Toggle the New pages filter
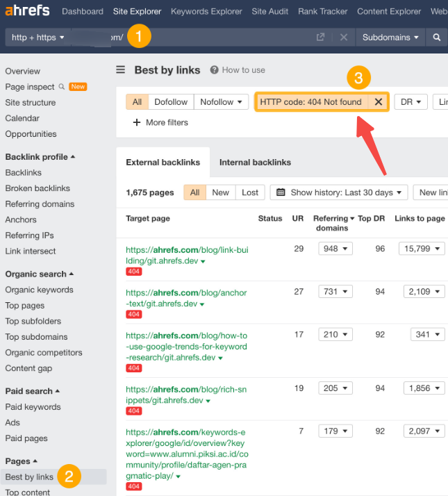 click(220, 192)
